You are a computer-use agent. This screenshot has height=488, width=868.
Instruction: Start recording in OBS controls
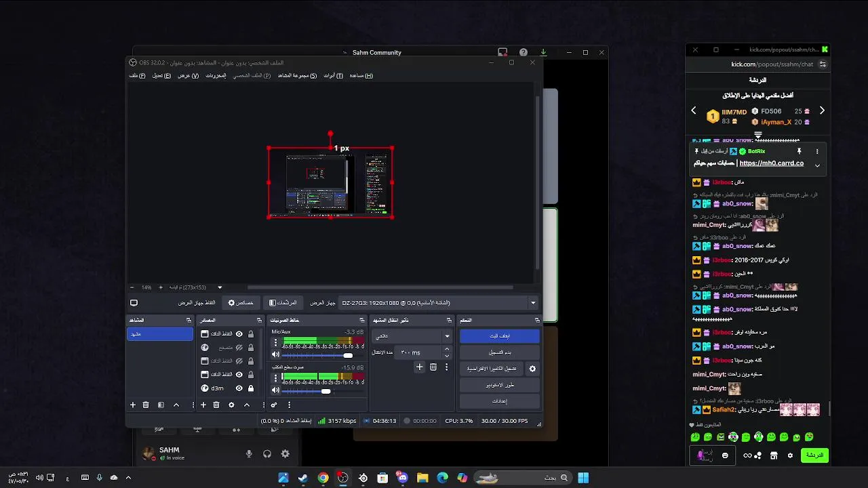(500, 352)
